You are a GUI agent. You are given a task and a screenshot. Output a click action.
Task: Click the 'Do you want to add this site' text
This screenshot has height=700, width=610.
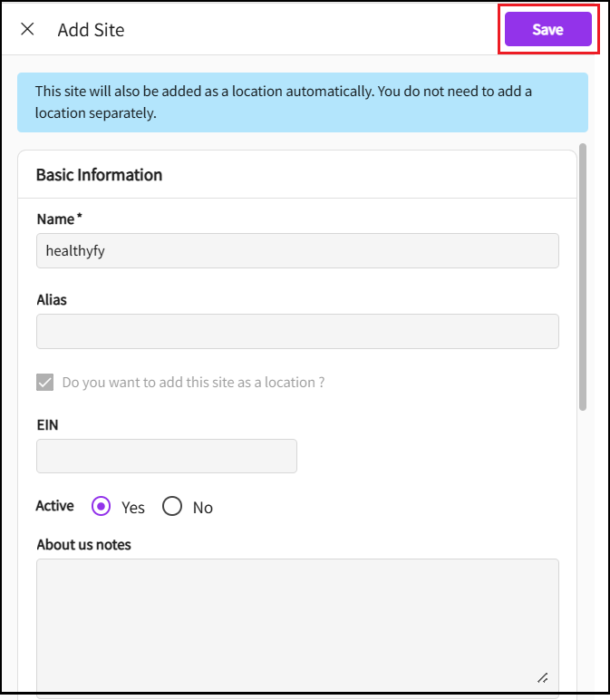[193, 383]
